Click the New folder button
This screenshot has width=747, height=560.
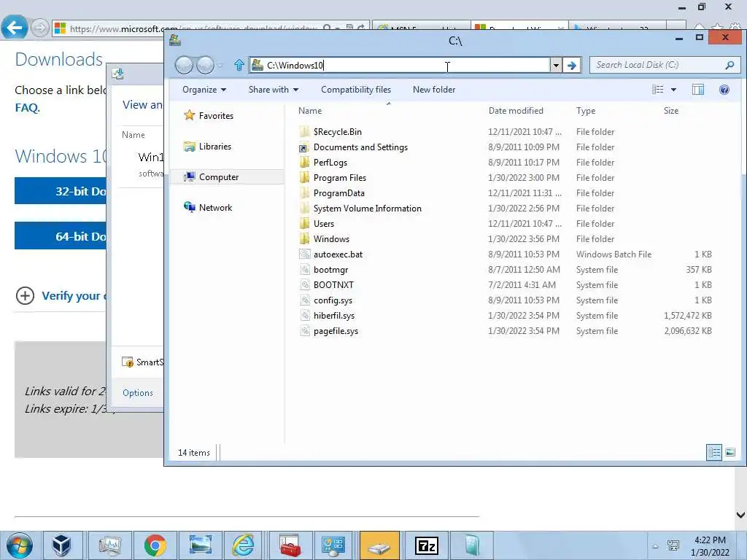pos(434,90)
